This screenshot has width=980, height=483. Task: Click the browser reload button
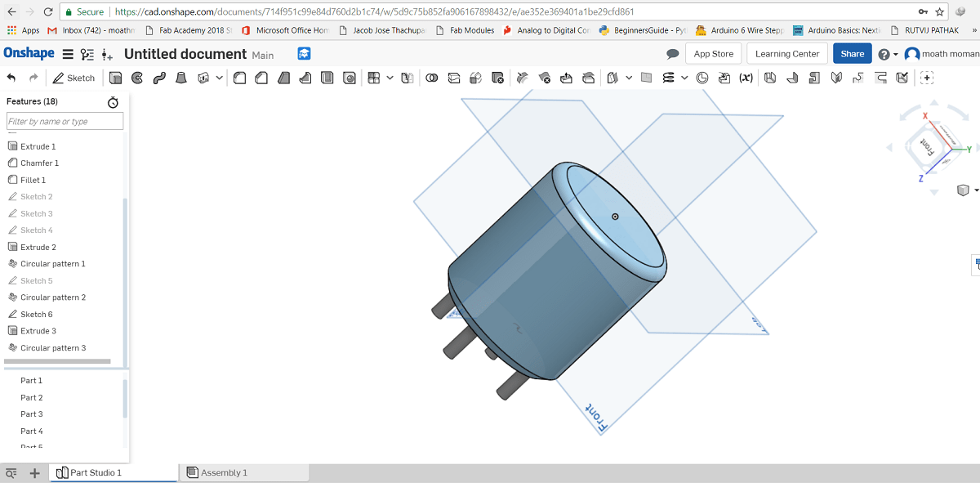(47, 11)
